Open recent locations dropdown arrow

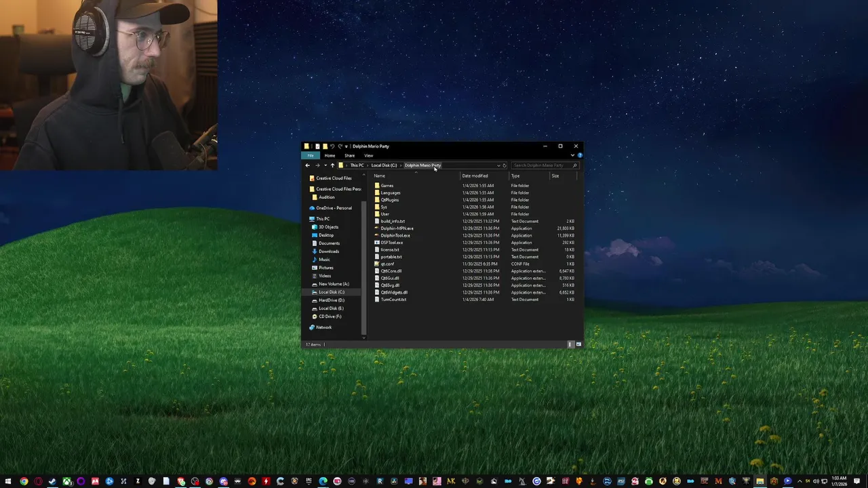click(x=325, y=165)
